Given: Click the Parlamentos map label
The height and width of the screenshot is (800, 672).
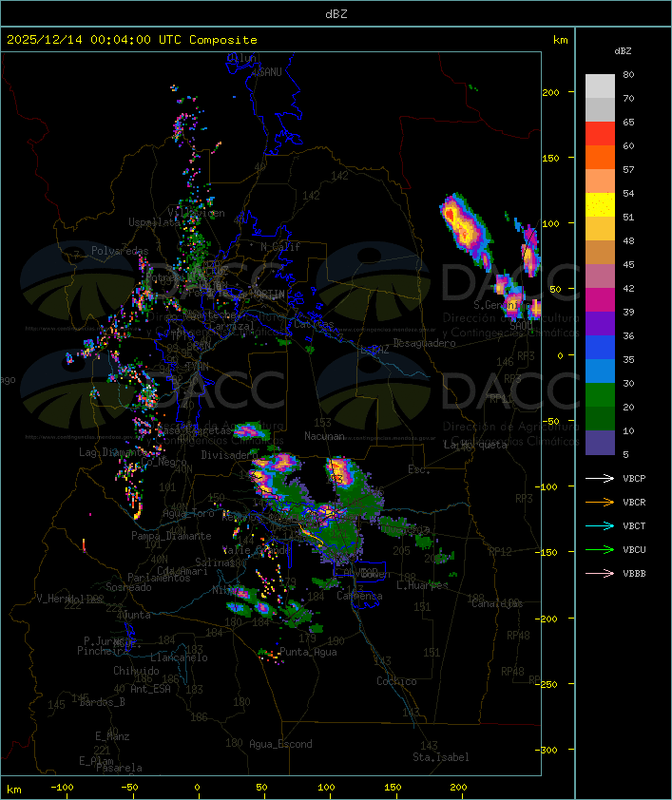Looking at the screenshot, I should (159, 578).
